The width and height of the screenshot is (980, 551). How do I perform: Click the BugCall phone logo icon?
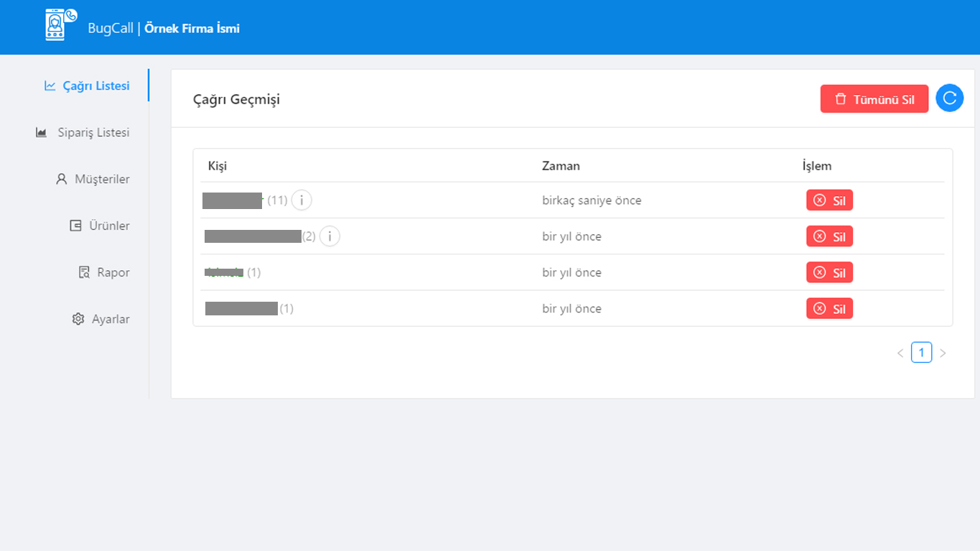[60, 24]
